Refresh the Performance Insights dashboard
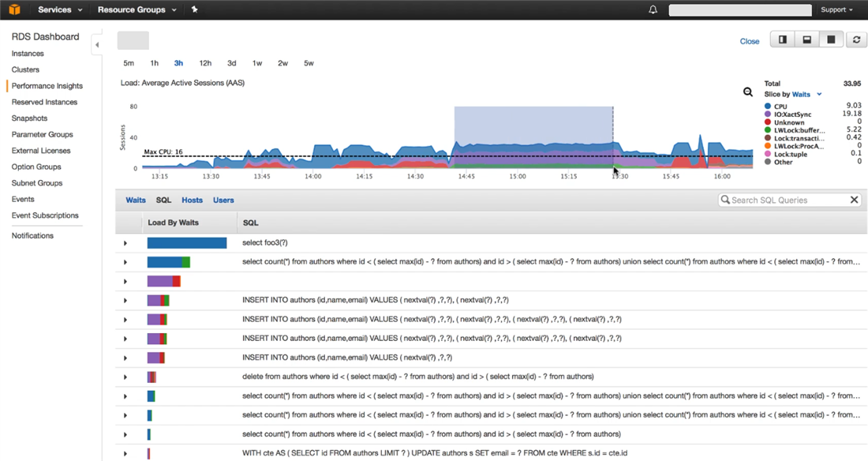Viewport: 868px width, 461px height. [x=856, y=40]
